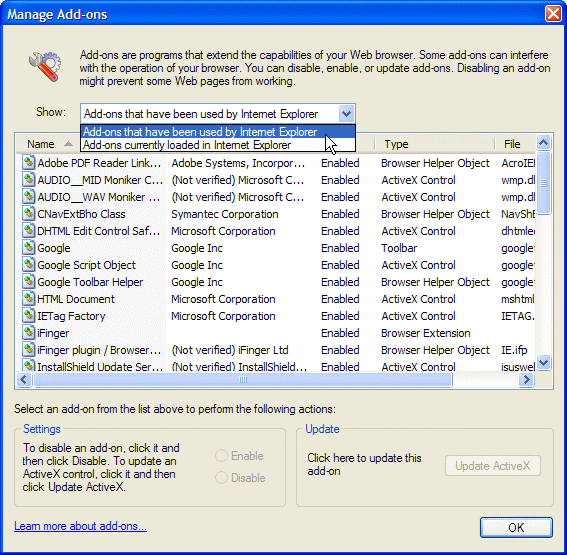Click the AUDIO__MID Moniker row icon

[x=28, y=179]
